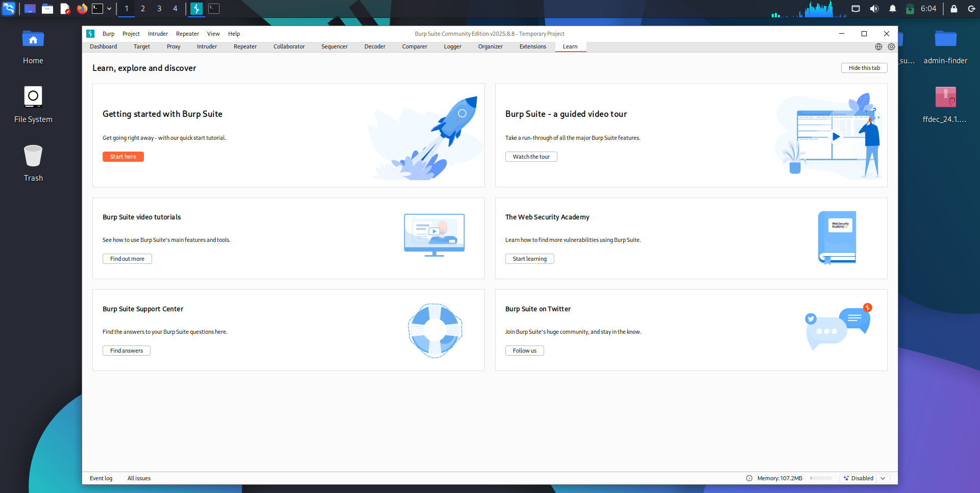The width and height of the screenshot is (980, 493).
Task: Open Burp settings gear icon
Action: tap(891, 46)
